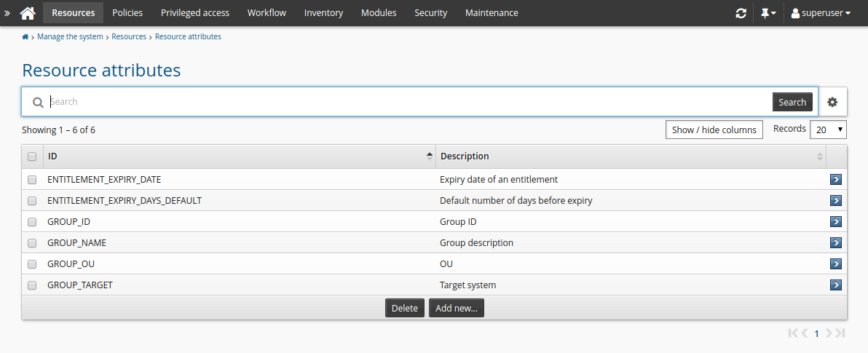This screenshot has width=868, height=353.
Task: Click 'Default number of days before expiry' description
Action: point(516,200)
